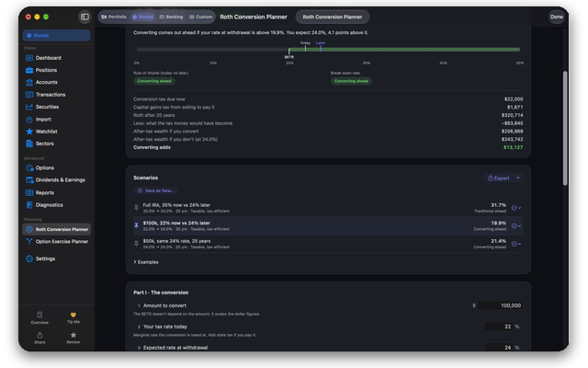Click Converting ahead badge under Rule of thumb

(x=154, y=81)
